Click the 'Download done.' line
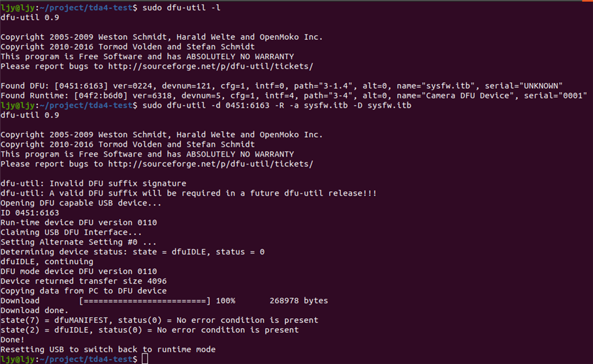 (35, 311)
